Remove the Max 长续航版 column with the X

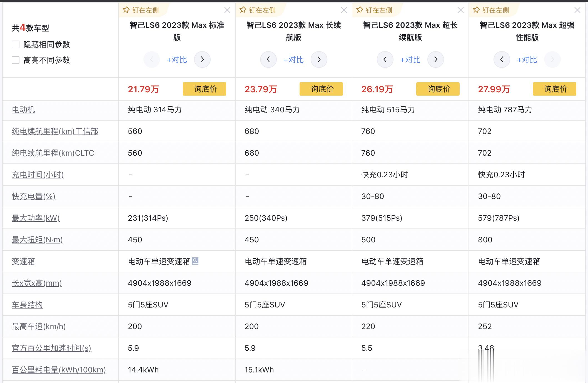coord(344,10)
